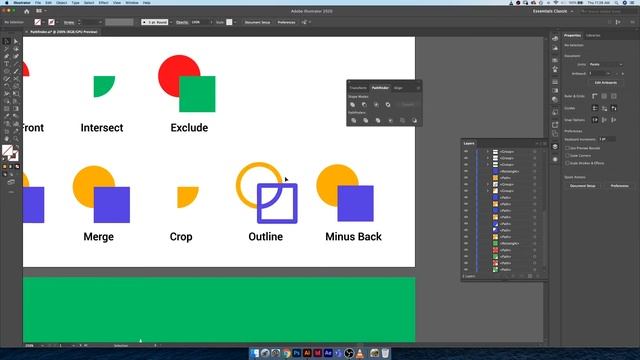The width and height of the screenshot is (640, 360).
Task: Switch to the Libraries tab
Action: point(593,36)
